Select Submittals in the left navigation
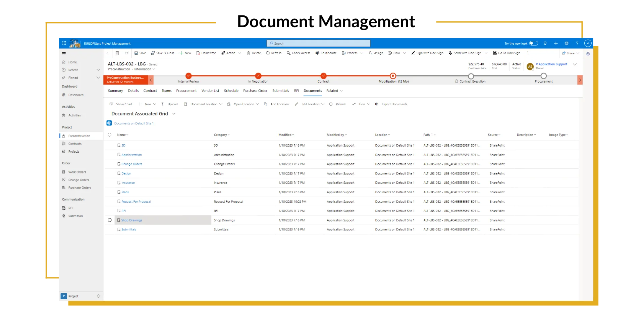This screenshot has width=644, height=317. tap(76, 216)
